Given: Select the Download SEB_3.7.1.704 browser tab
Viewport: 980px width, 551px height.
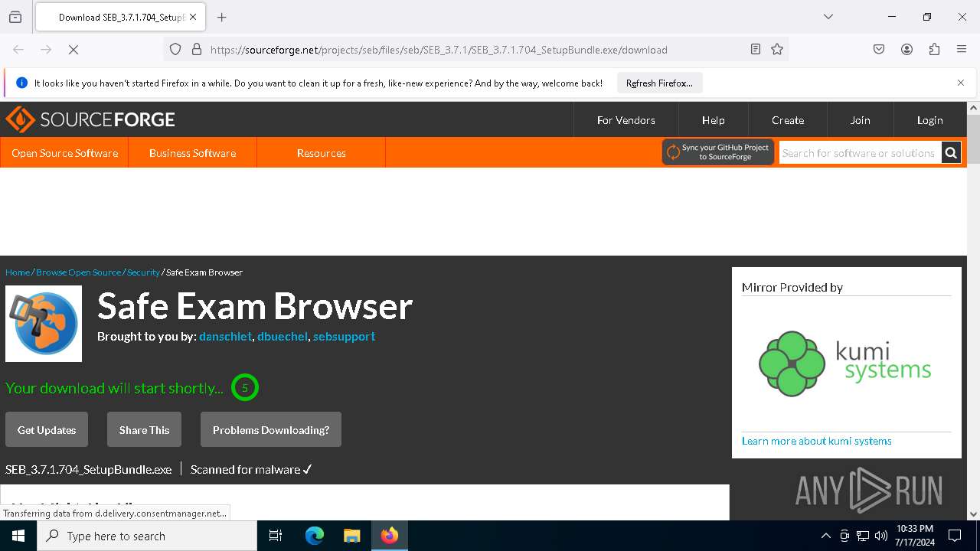Looking at the screenshot, I should 119,17.
